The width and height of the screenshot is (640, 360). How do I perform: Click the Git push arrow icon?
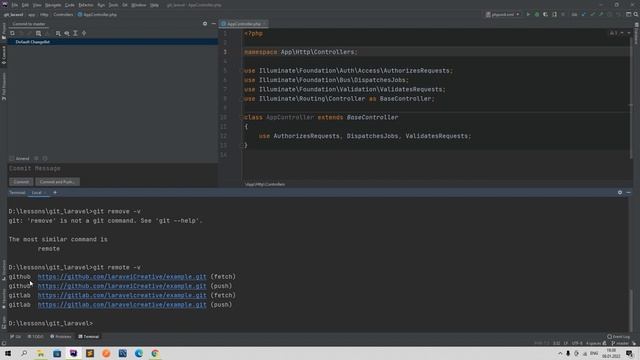pyautogui.click(x=601, y=14)
